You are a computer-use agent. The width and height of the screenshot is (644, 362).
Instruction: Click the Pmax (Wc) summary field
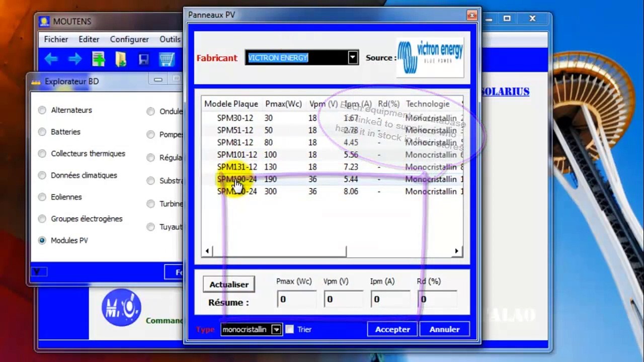click(297, 299)
